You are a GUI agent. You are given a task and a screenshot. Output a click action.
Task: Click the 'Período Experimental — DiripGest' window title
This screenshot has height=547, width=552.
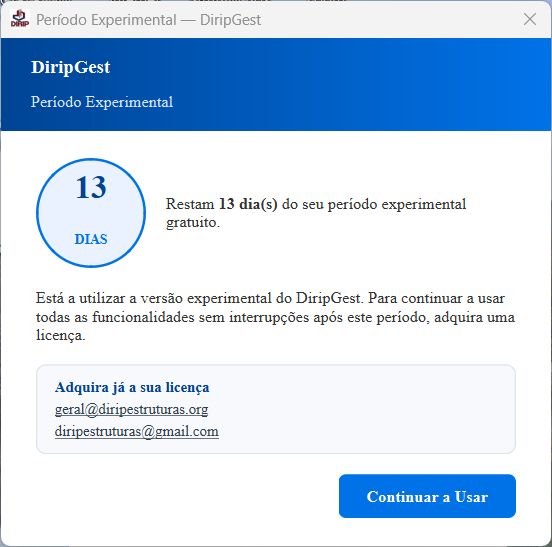tap(148, 20)
